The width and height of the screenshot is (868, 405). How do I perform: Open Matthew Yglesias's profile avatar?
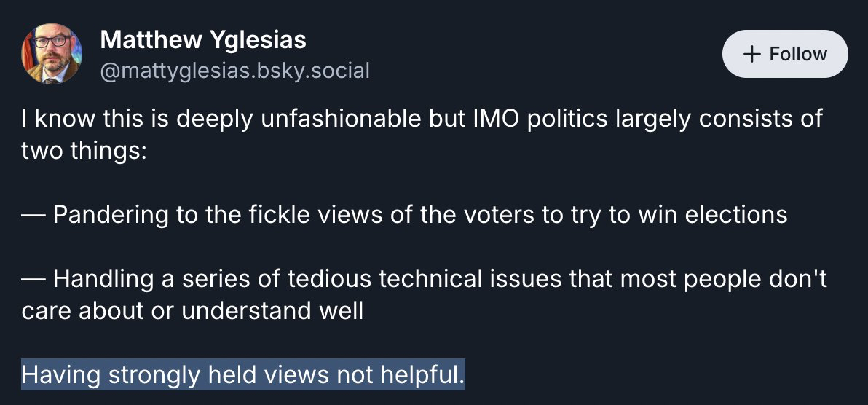click(x=51, y=54)
